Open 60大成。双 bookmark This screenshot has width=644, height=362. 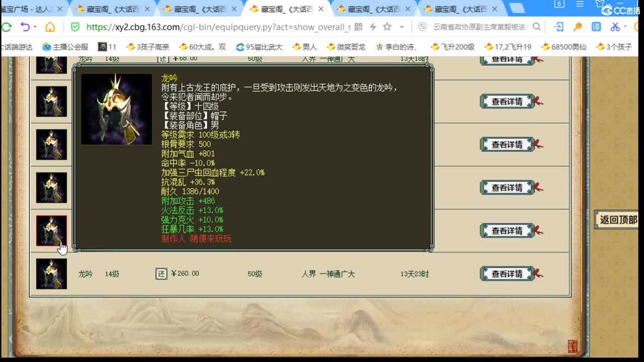[x=203, y=47]
